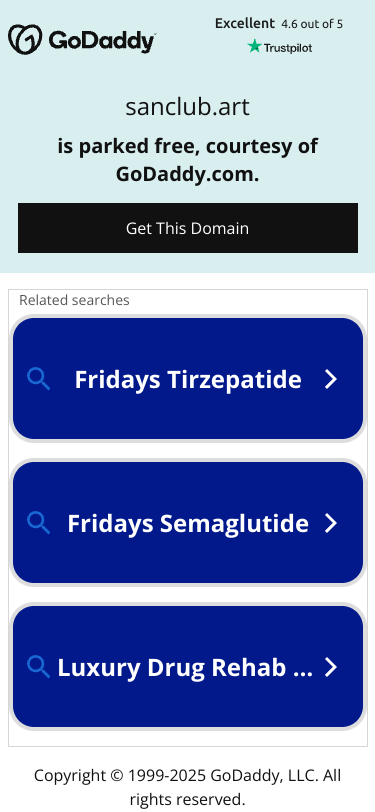
Task: Click the Related searches label
Action: tap(74, 300)
